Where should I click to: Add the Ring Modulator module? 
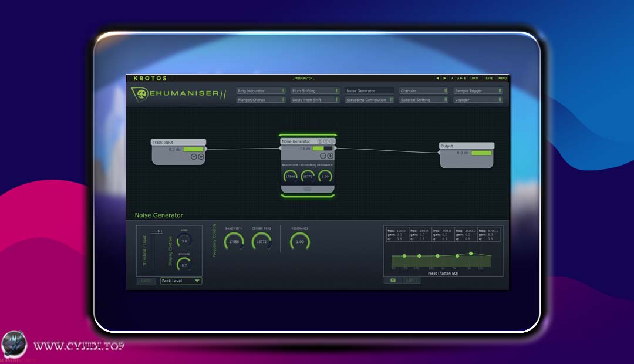pos(261,91)
